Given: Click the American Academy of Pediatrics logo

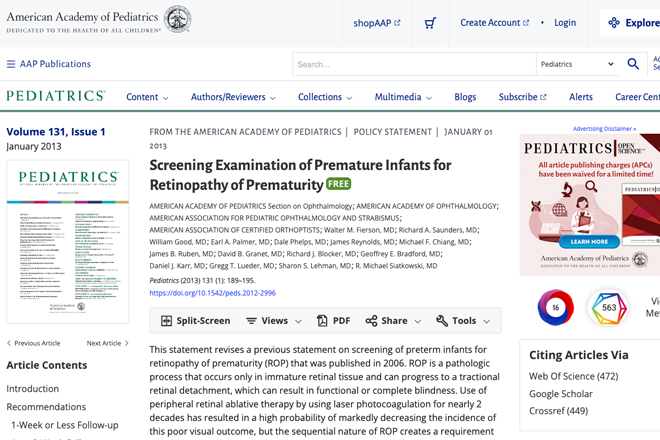Looking at the screenshot, I should coord(99,19).
